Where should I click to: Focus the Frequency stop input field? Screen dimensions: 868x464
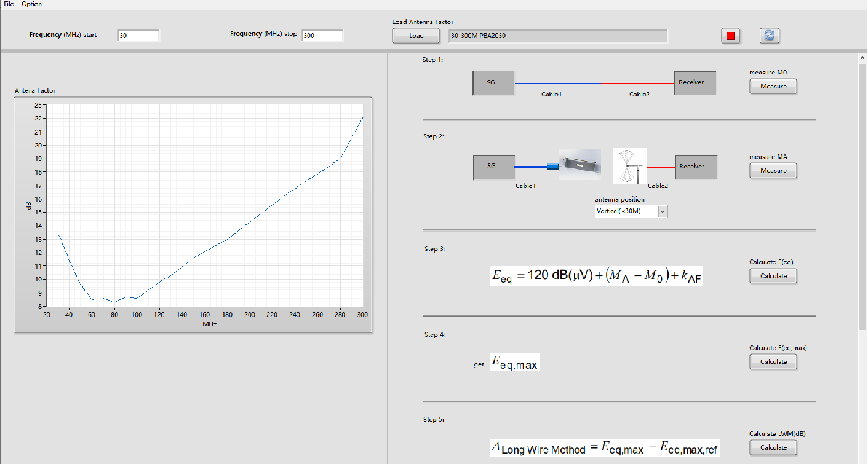click(322, 36)
